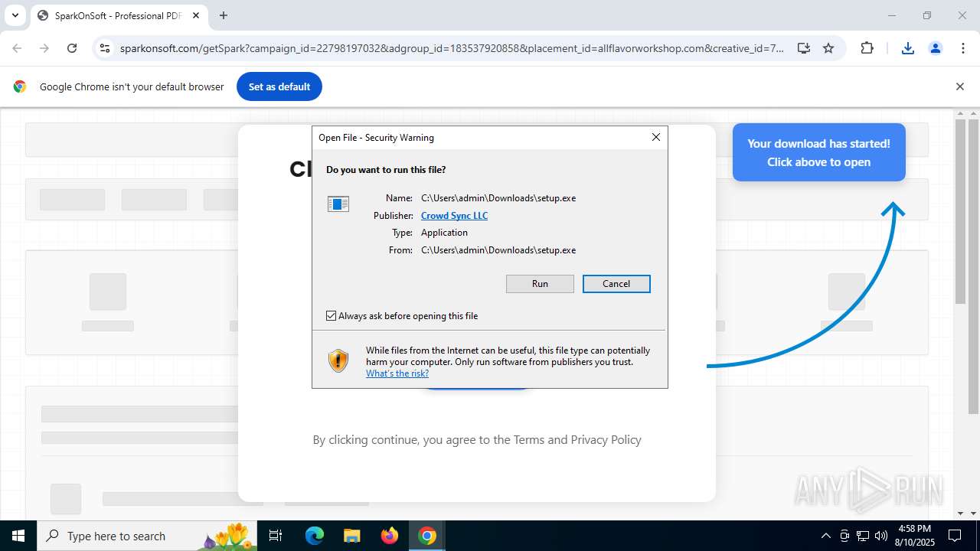Open the Crowd Sync LLC publisher link
Screen dimensions: 980x551
point(454,216)
